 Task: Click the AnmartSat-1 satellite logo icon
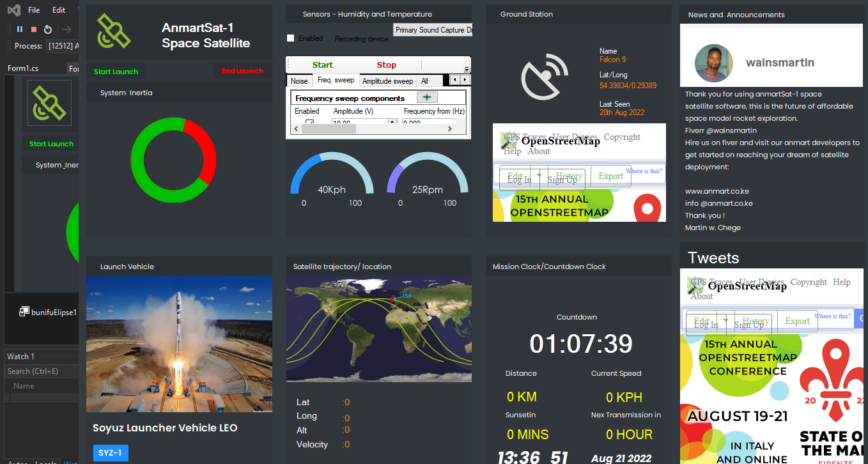click(x=114, y=31)
